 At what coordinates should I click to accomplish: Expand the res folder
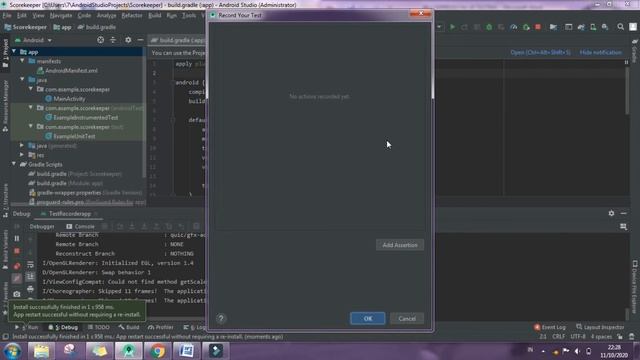(22, 155)
